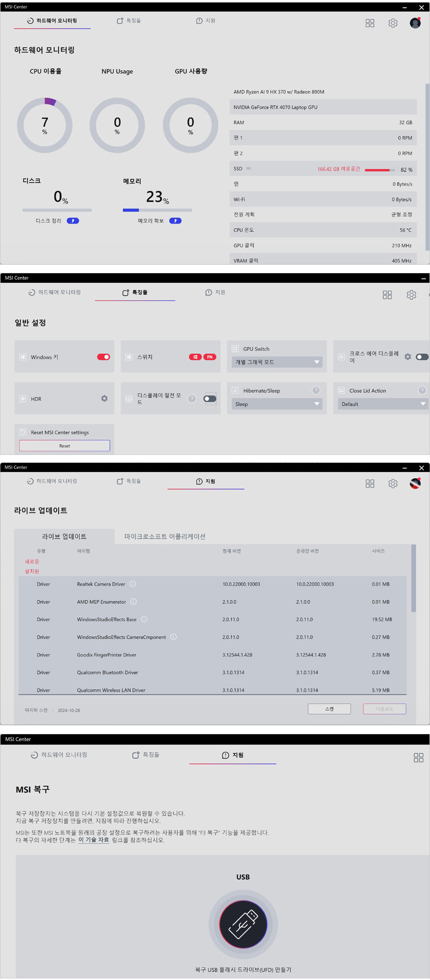Viewport: 430px width, 980px height.
Task: Click the CPU 이용율 7% gauge
Action: point(45,125)
